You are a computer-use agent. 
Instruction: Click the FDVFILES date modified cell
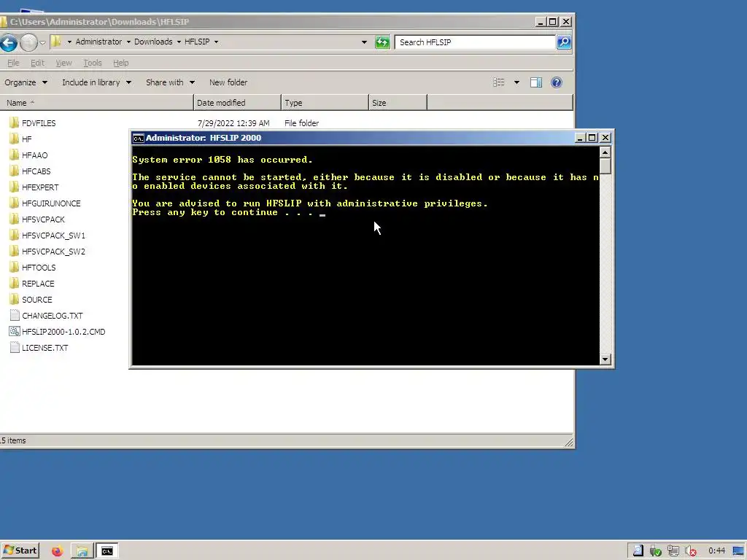click(233, 122)
